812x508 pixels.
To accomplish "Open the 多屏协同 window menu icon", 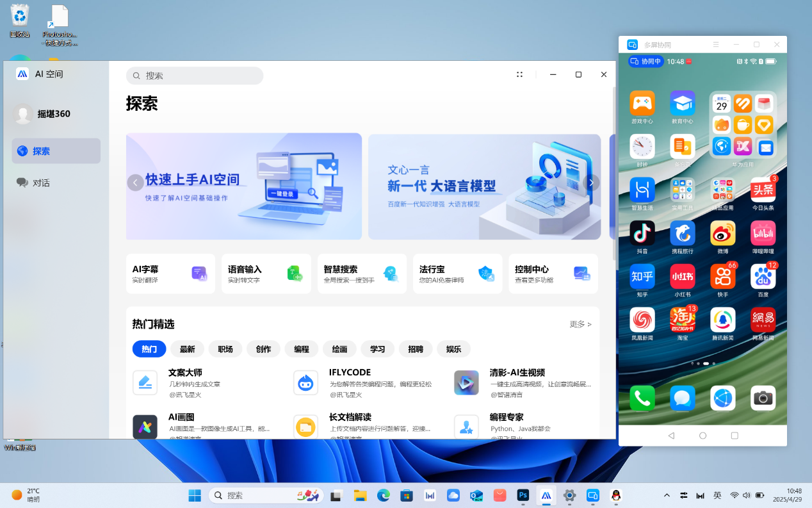I will (x=716, y=45).
